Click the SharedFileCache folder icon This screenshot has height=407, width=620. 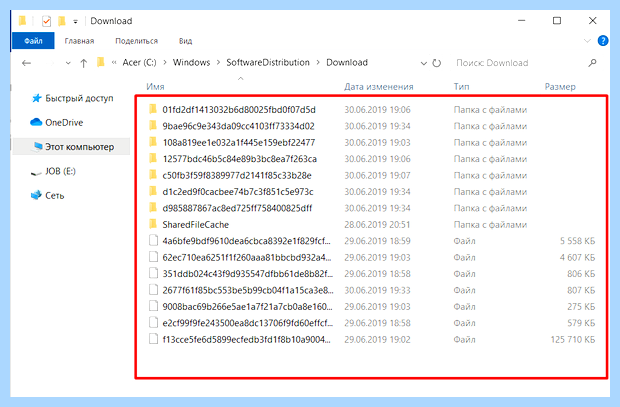coord(153,224)
